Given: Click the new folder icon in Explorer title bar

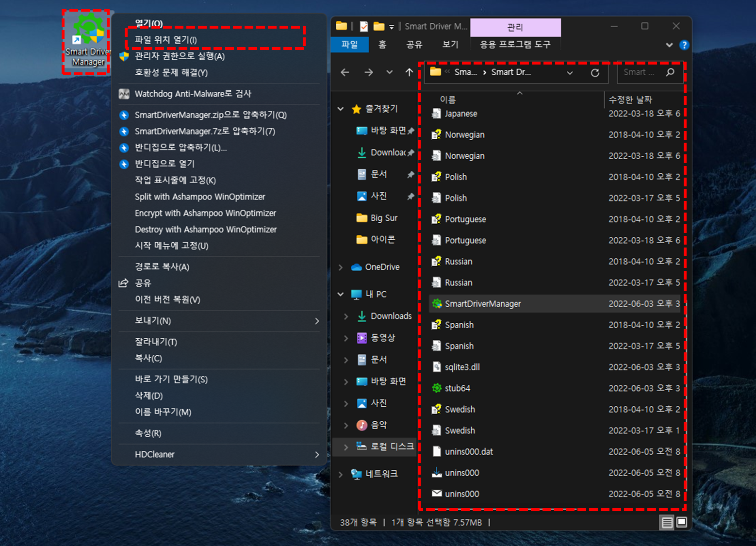Looking at the screenshot, I should pyautogui.click(x=379, y=26).
